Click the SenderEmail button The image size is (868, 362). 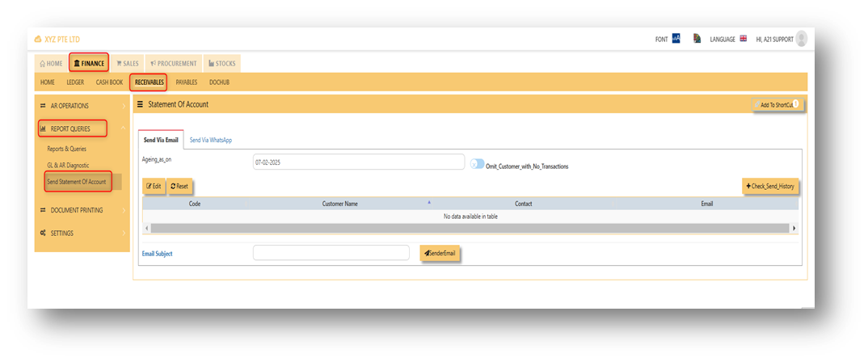440,253
